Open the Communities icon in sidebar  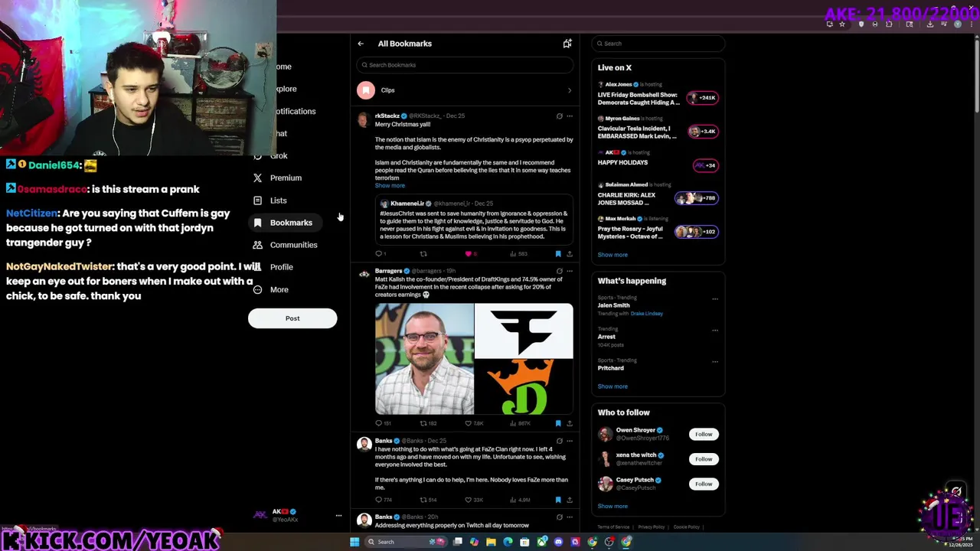[x=258, y=245]
